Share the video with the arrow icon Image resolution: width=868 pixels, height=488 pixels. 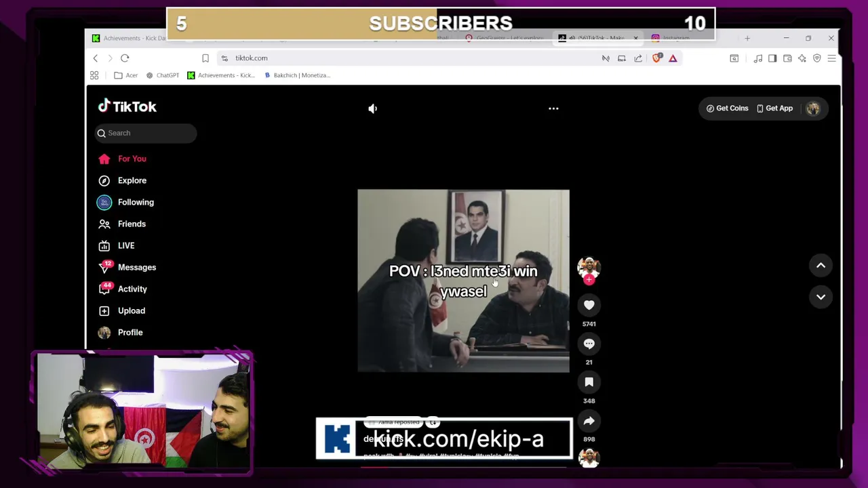click(589, 421)
